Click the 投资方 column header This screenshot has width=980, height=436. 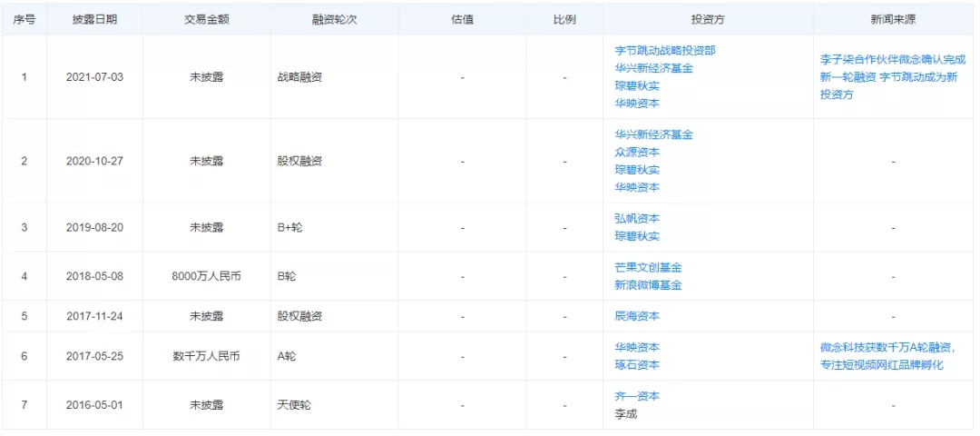708,19
